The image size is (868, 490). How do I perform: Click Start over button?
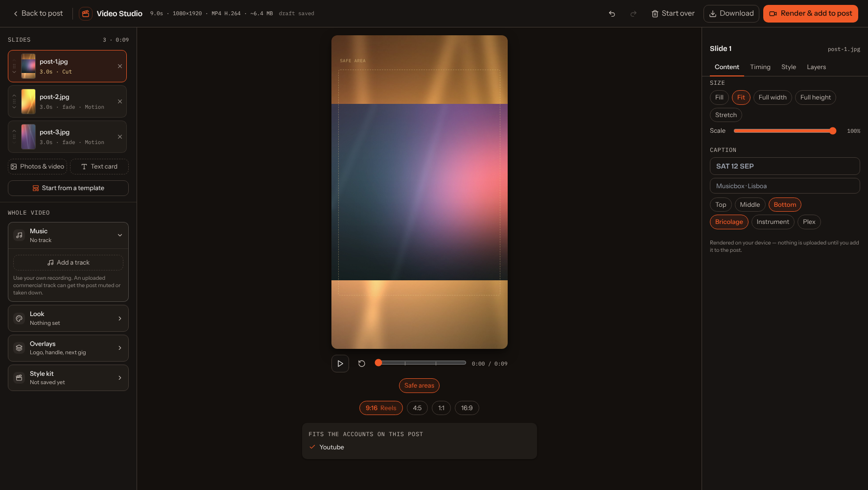[673, 14]
